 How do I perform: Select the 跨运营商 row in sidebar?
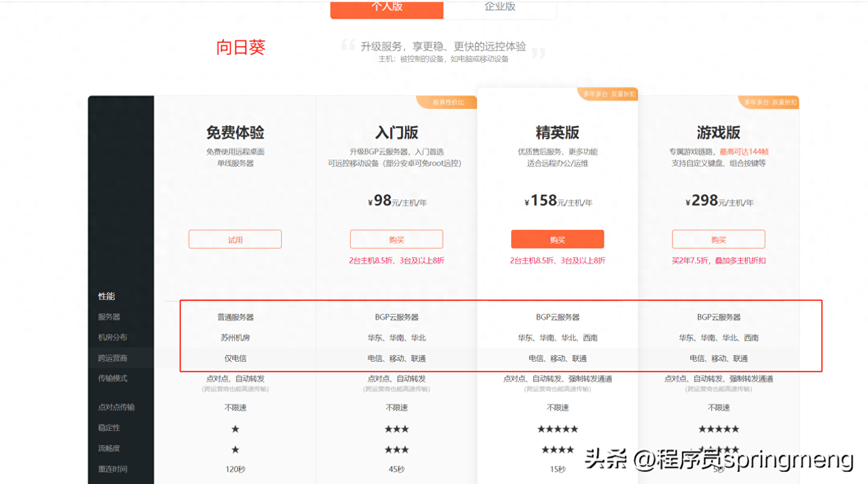[x=113, y=358]
